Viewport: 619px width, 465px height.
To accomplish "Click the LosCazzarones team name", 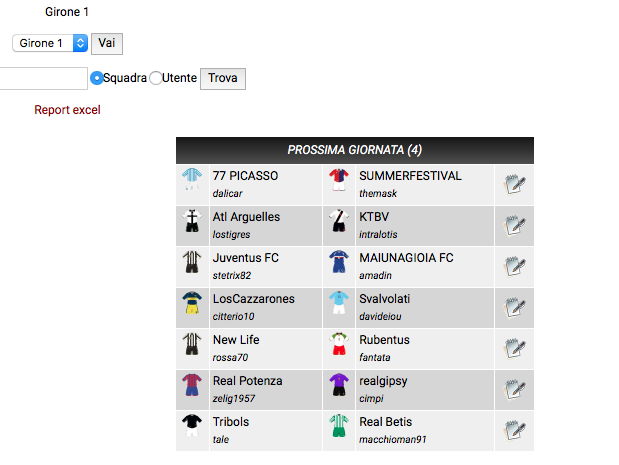I will pos(253,299).
